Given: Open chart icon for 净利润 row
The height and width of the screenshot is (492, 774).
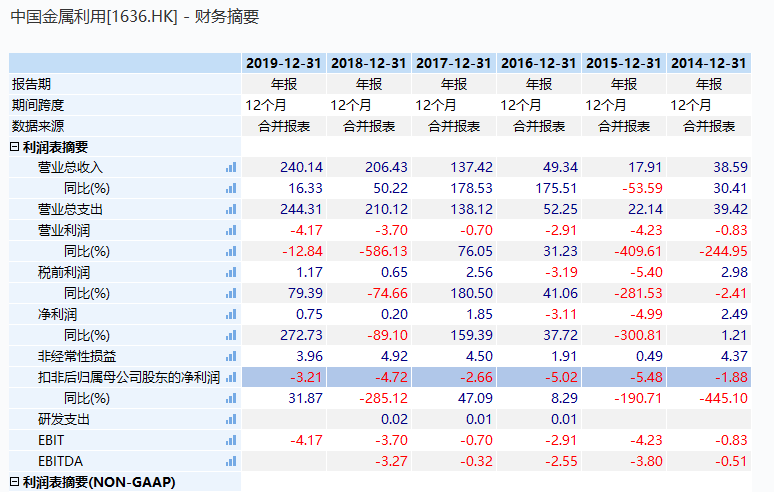Looking at the screenshot, I should tap(231, 314).
